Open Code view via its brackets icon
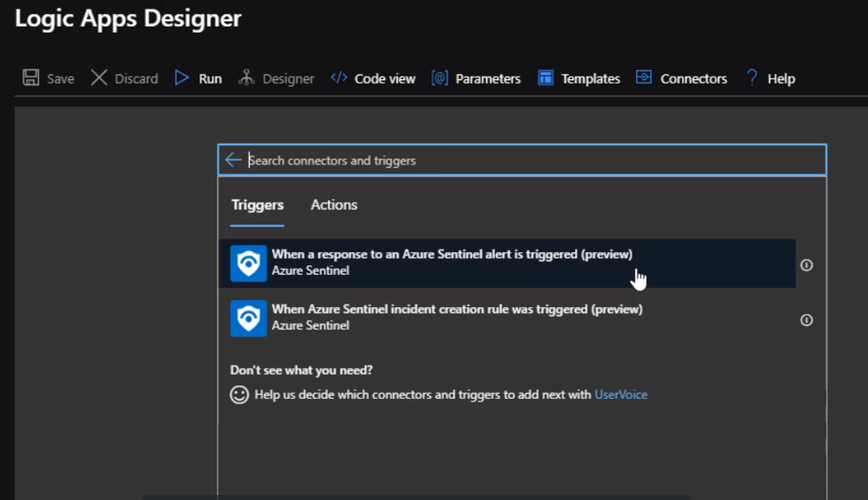Image resolution: width=868 pixels, height=500 pixels. (339, 78)
